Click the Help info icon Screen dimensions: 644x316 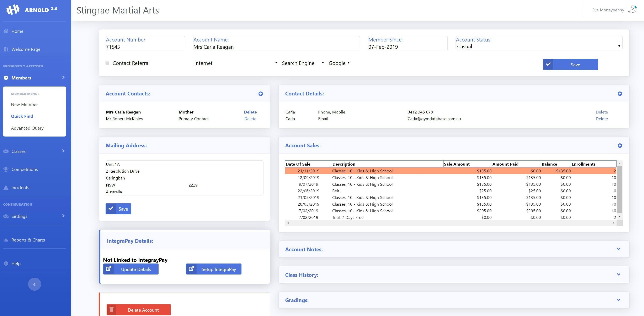coord(6,263)
